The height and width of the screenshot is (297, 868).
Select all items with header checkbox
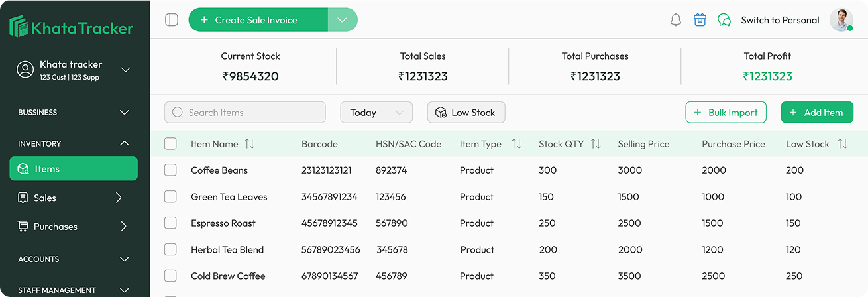[x=170, y=143]
